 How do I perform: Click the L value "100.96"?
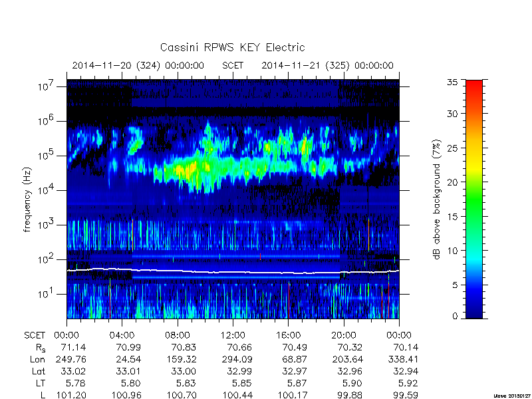pyautogui.click(x=126, y=395)
